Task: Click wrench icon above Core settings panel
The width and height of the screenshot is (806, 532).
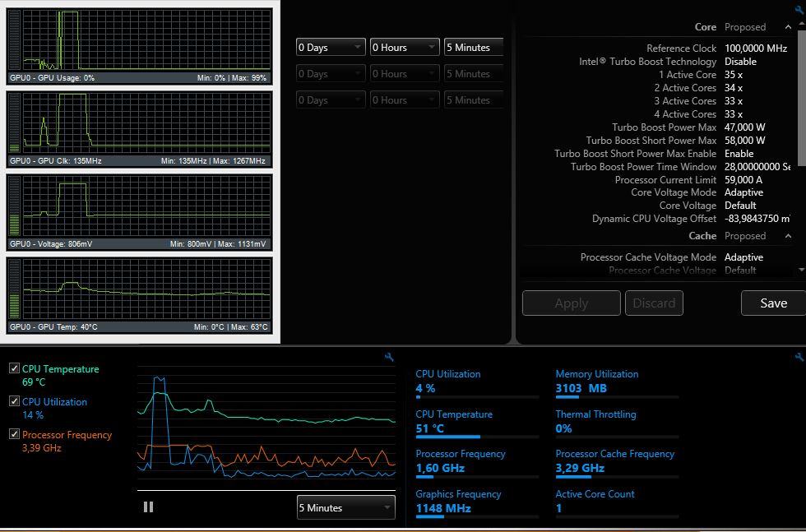Action: tap(800, 9)
